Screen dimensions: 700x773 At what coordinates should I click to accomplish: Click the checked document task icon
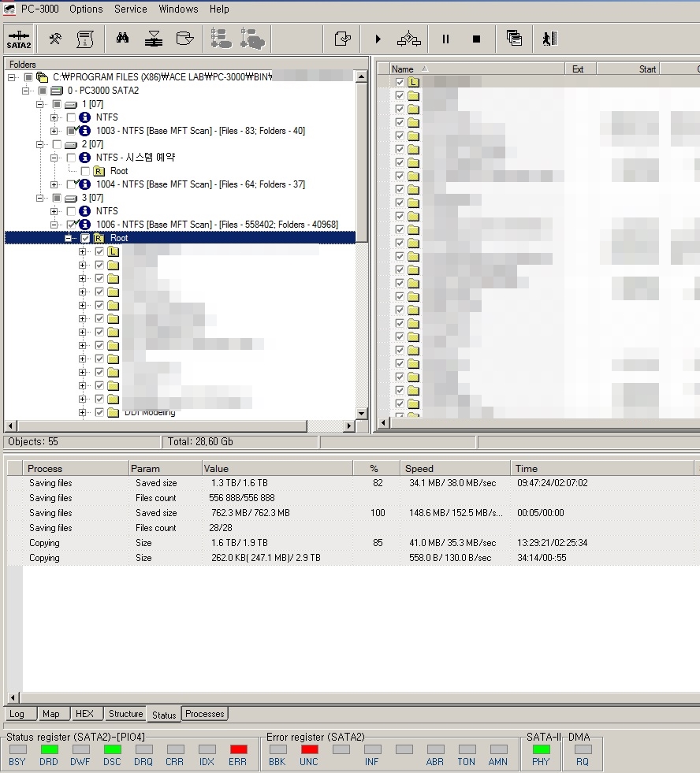coord(342,39)
